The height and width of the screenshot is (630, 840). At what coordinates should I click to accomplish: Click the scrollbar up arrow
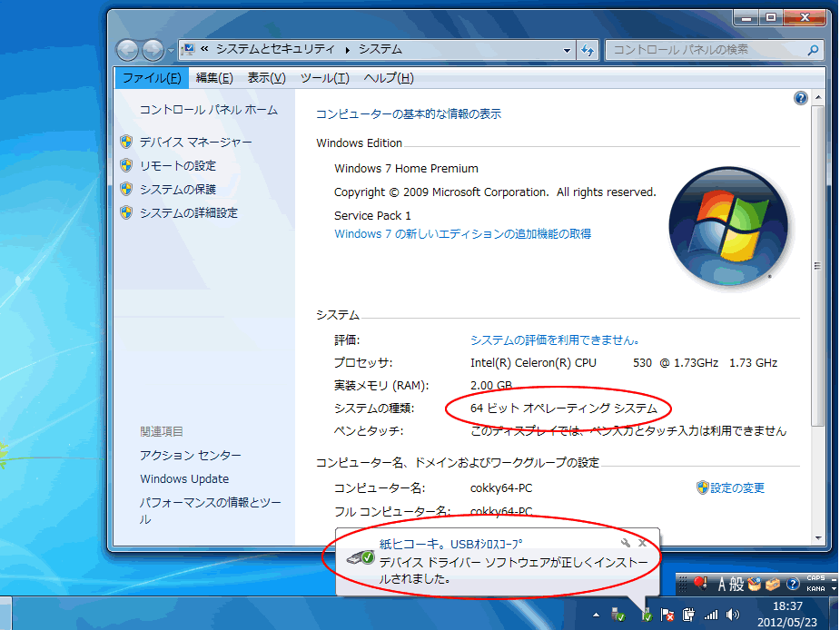click(817, 97)
